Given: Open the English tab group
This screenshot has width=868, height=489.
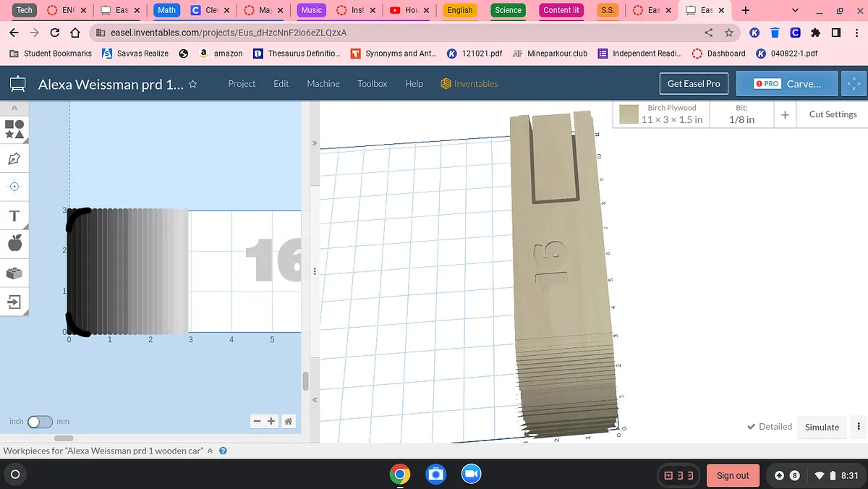Looking at the screenshot, I should [460, 10].
